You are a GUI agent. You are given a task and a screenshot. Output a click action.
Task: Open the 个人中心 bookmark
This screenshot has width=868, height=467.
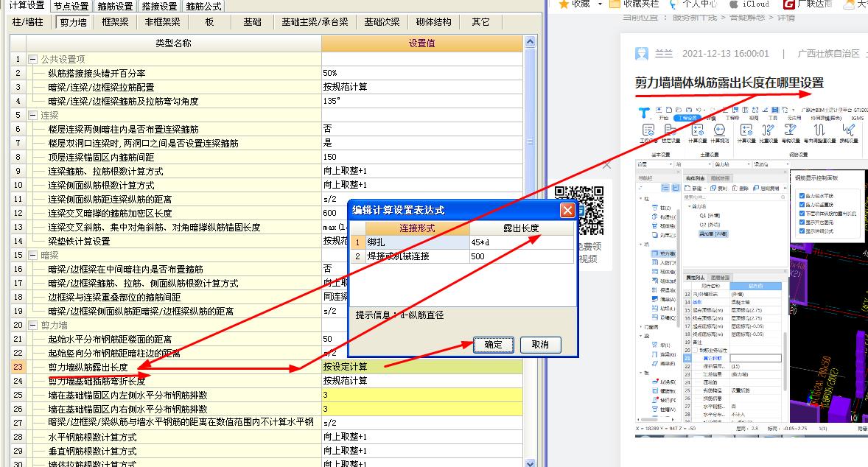(x=693, y=4)
